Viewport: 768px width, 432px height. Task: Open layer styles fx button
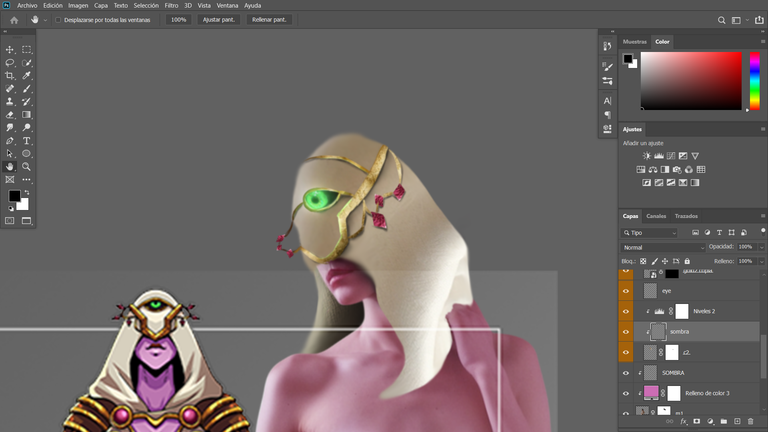[x=684, y=421]
